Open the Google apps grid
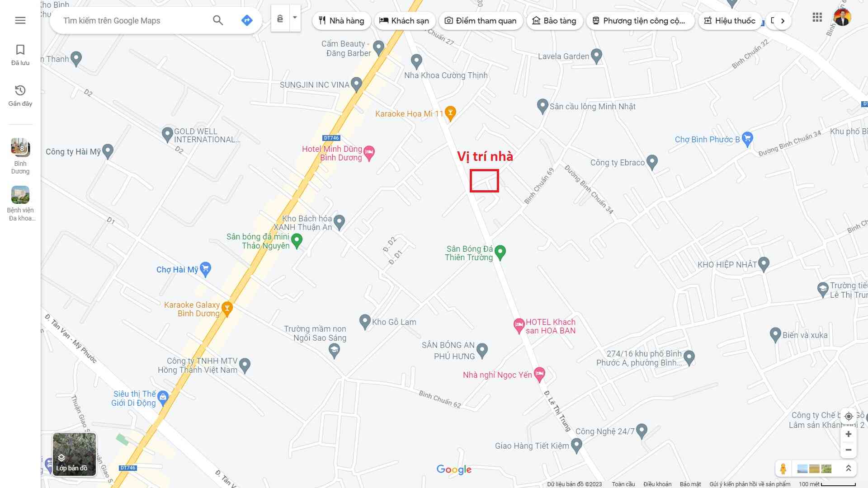868x488 pixels. 817,18
